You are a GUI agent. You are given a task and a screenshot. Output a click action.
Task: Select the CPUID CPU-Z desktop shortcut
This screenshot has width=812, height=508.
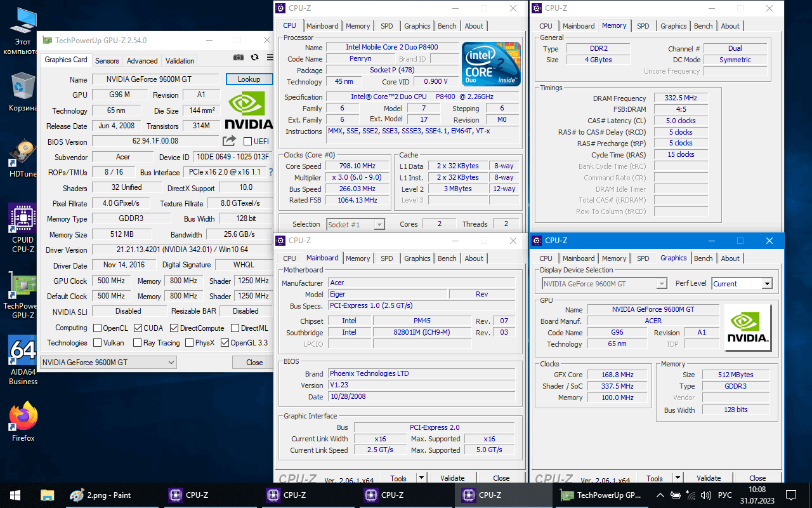23,229
